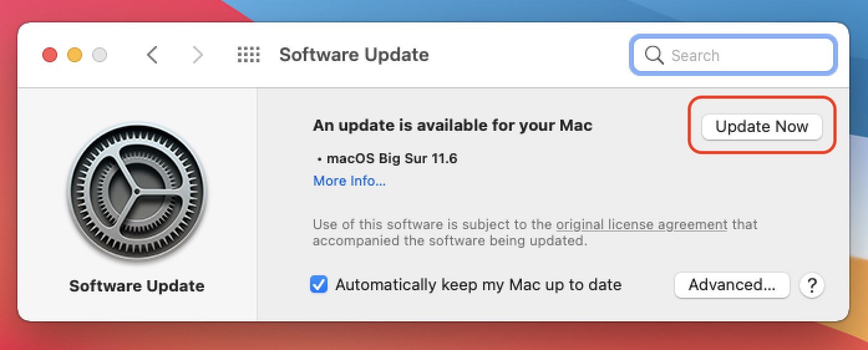The image size is (868, 350).
Task: Click the 'Automatically keep my Mac up to date' label
Action: tap(478, 285)
